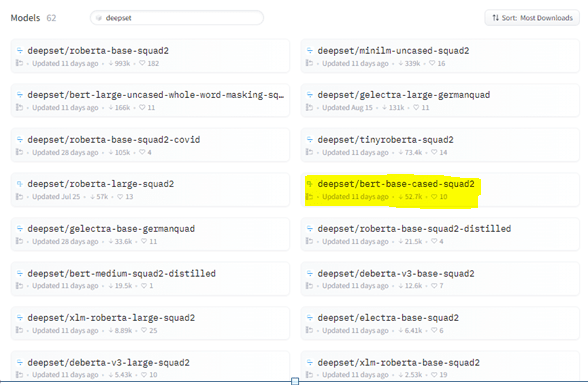Click the "6.41k" download count
This screenshot has width=588, height=385.
pos(413,330)
